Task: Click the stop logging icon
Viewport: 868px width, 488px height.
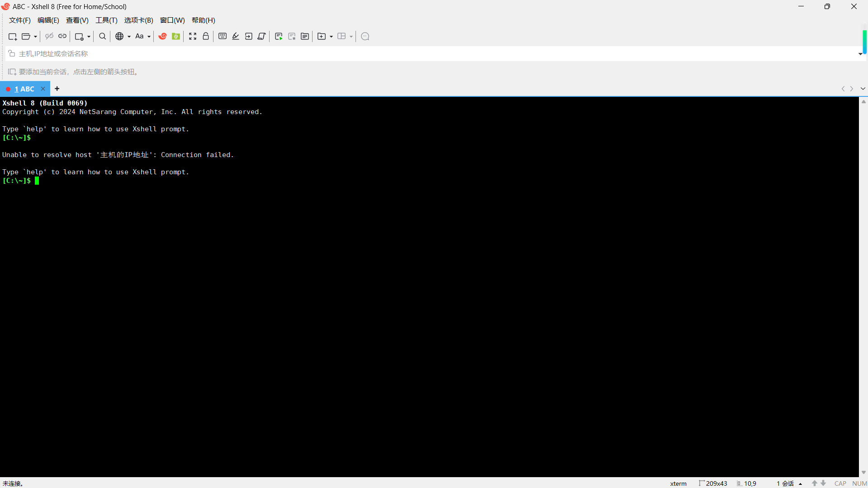Action: (x=292, y=36)
